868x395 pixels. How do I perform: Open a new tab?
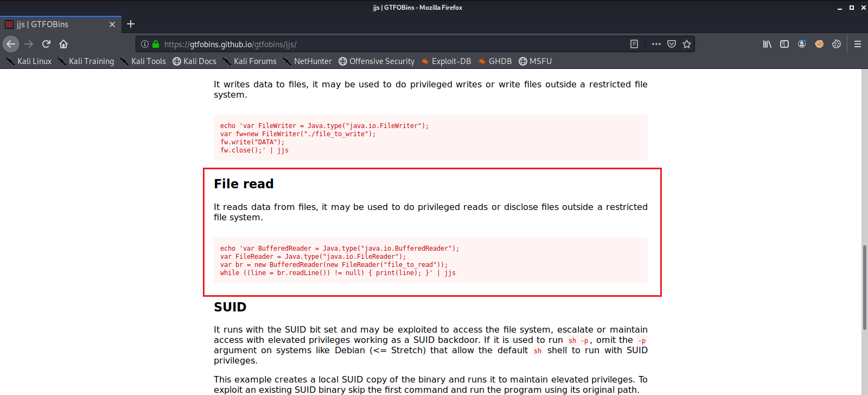pos(131,24)
